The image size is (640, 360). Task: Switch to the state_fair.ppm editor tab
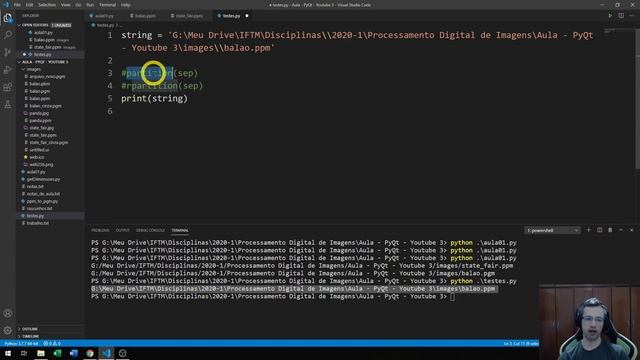click(189, 16)
